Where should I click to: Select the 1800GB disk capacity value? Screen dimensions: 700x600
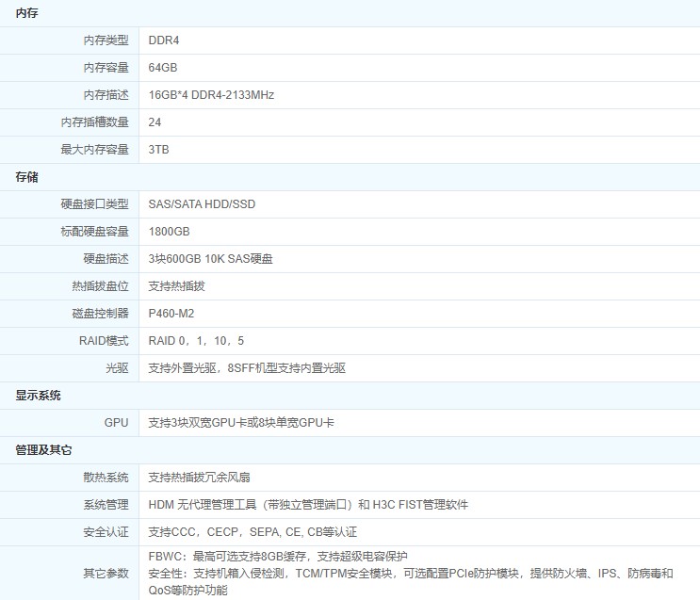point(170,232)
